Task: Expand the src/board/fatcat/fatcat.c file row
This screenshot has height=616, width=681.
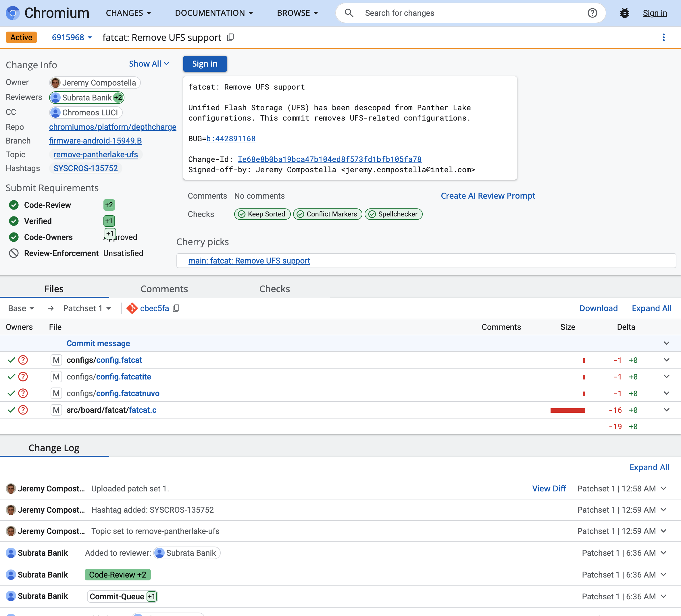Action: click(666, 410)
